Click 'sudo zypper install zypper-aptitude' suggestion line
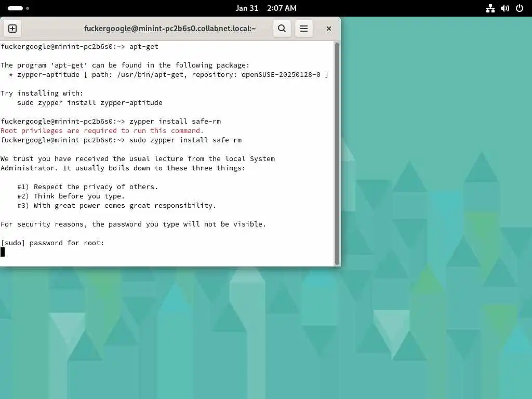The width and height of the screenshot is (532, 399). (x=90, y=102)
